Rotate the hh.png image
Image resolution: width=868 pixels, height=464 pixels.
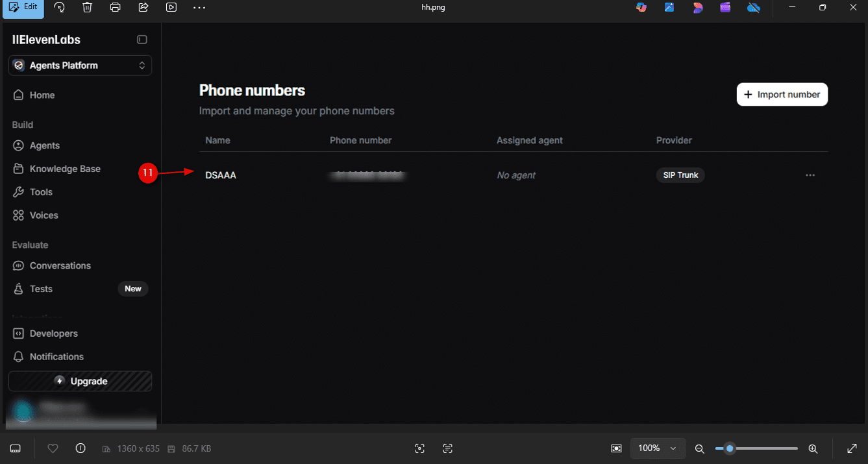point(59,7)
